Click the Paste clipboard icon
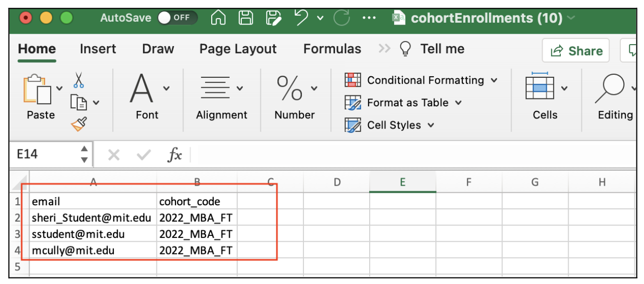 (x=38, y=90)
